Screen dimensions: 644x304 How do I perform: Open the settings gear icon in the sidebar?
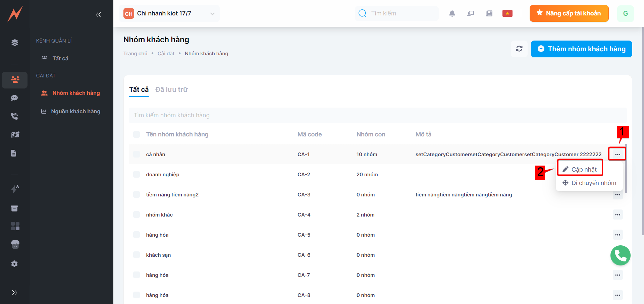14,264
